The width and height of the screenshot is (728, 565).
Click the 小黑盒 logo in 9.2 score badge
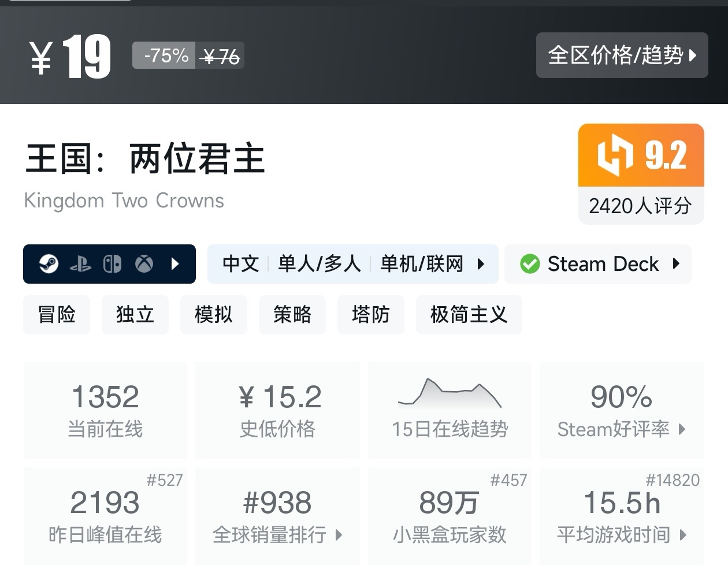point(615,155)
